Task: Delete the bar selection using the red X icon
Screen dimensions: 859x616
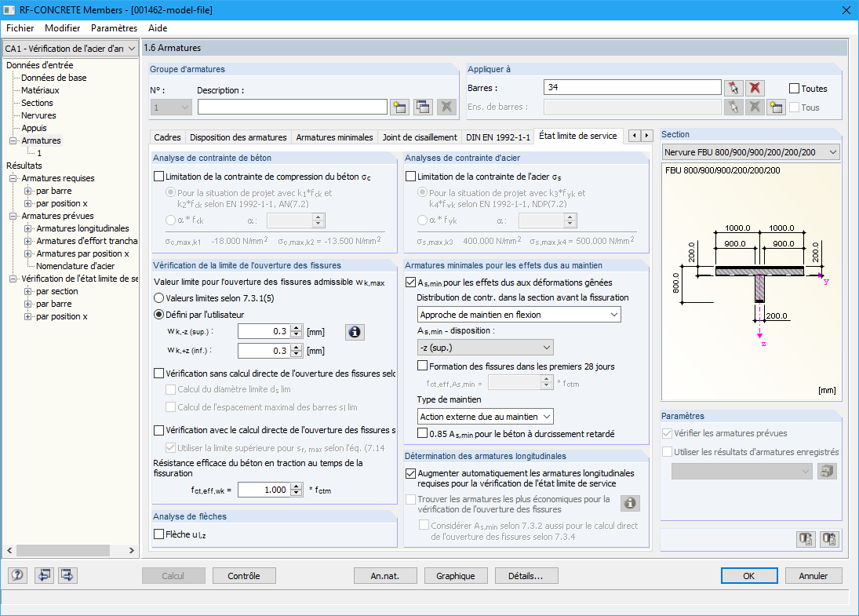Action: [x=756, y=87]
